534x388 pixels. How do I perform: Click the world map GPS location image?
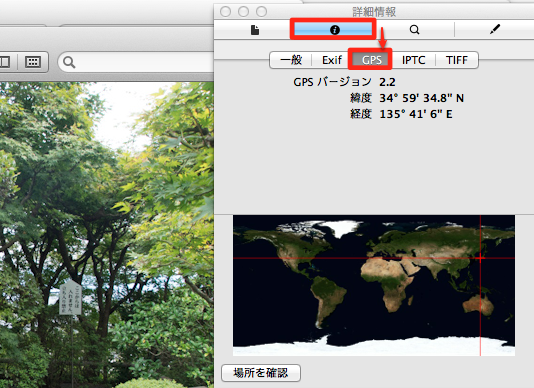pyautogui.click(x=374, y=285)
